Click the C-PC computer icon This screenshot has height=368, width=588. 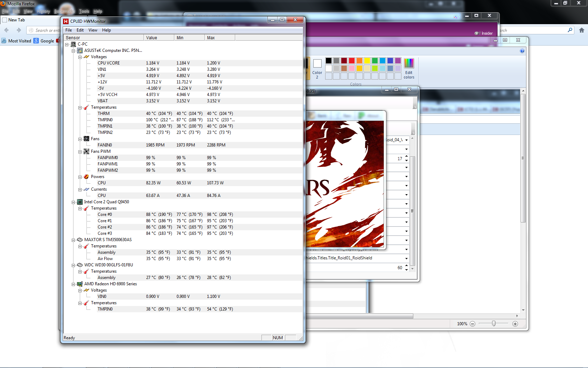(73, 44)
